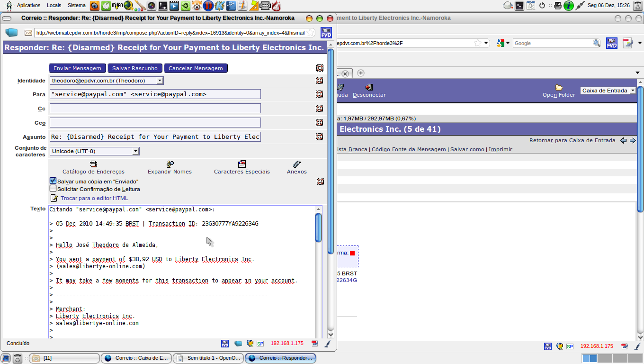Switch to 'Correio :: Caixa de E...' taskbar item
Image resolution: width=644 pixels, height=364 pixels.
[x=136, y=358]
